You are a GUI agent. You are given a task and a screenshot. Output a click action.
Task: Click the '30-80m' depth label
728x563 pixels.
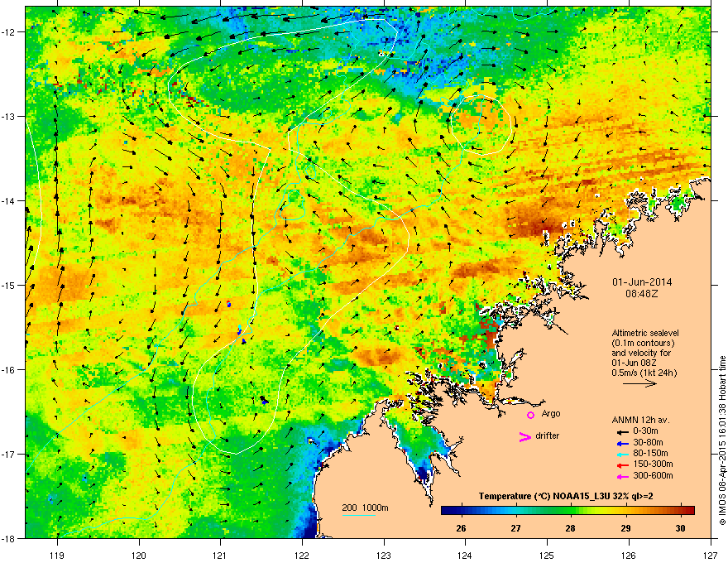click(648, 442)
